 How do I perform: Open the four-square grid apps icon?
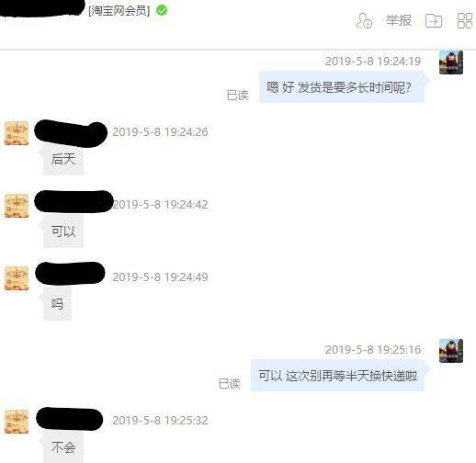(x=465, y=21)
